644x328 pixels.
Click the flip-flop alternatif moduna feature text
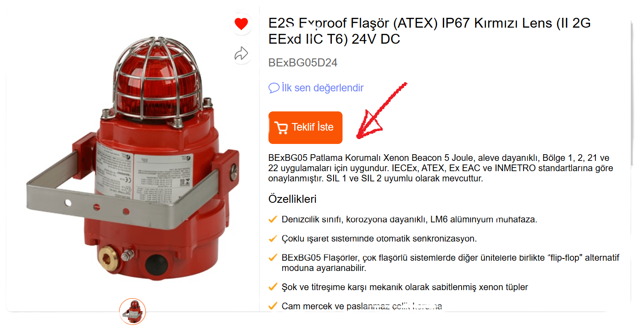450,263
